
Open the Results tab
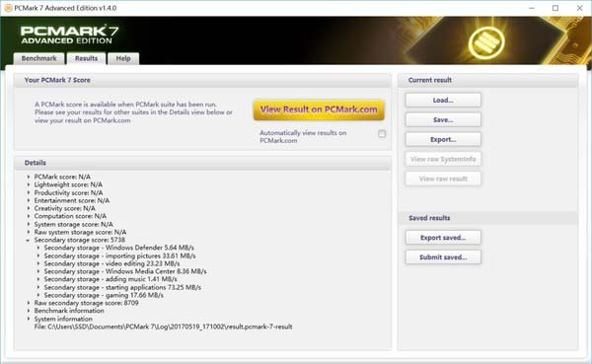pyautogui.click(x=86, y=58)
